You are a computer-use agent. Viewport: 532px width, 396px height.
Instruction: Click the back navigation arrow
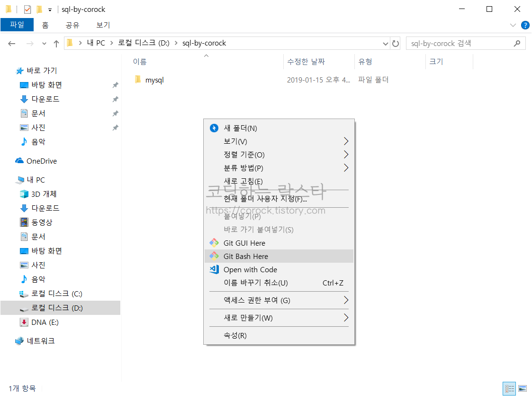11,43
